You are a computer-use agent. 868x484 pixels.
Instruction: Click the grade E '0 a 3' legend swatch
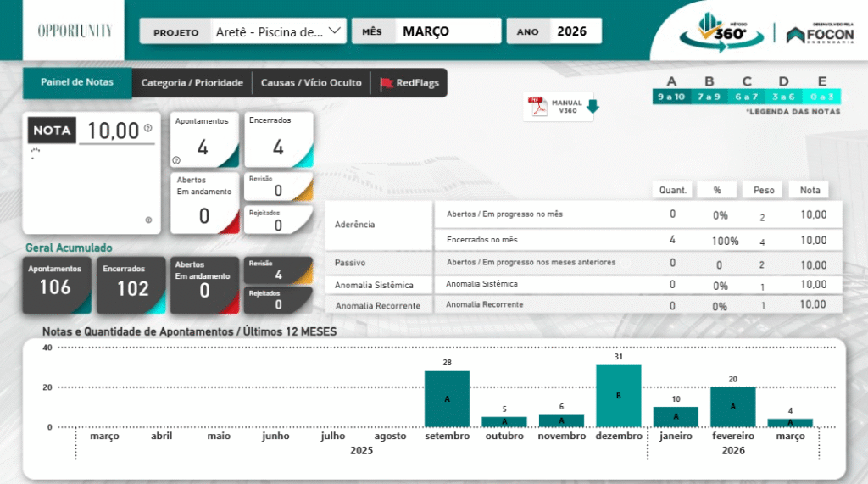[x=821, y=97]
